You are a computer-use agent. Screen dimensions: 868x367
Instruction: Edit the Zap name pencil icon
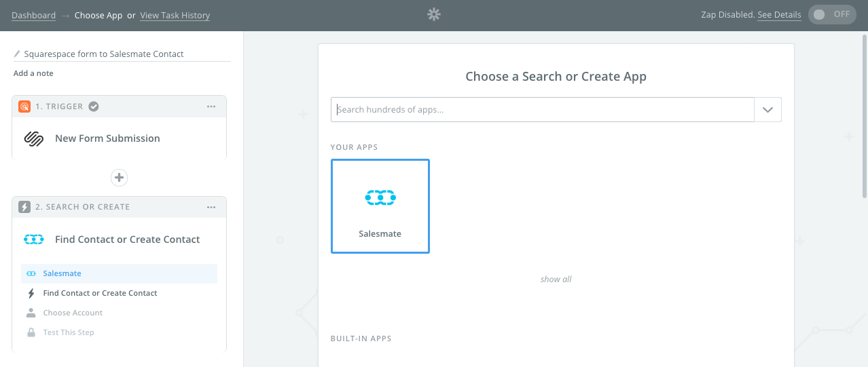[17, 54]
